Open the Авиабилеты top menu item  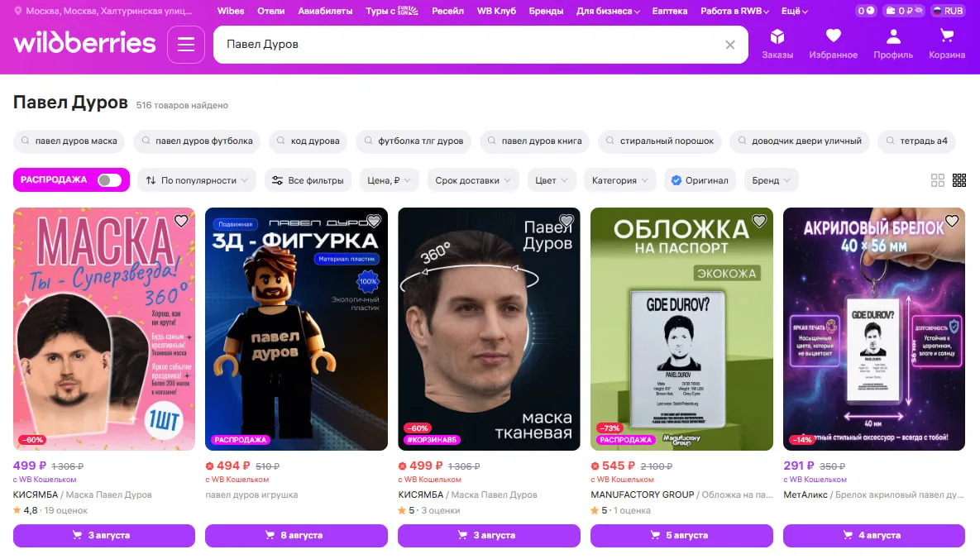325,11
